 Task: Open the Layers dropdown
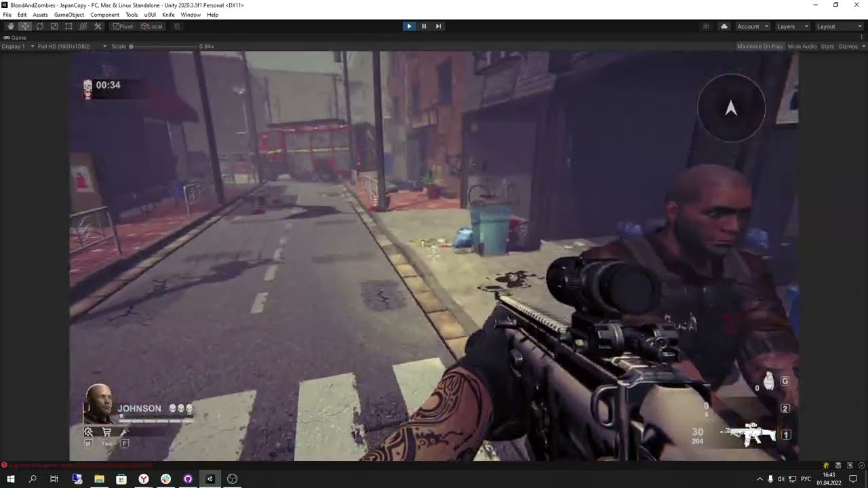792,26
